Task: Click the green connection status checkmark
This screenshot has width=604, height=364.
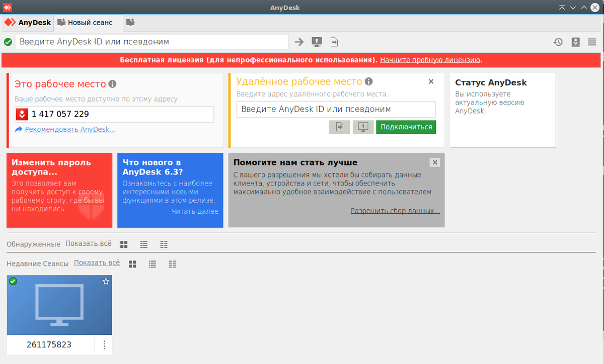Action: [8, 42]
